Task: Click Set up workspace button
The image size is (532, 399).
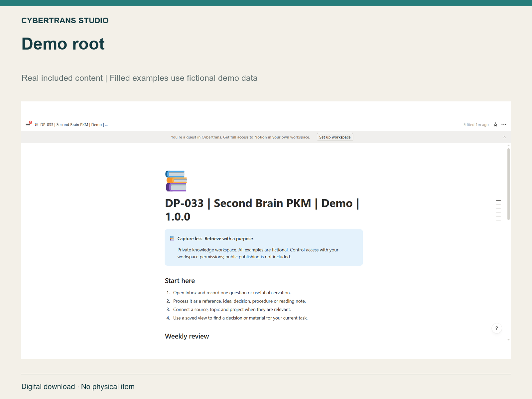Action: 335,137
